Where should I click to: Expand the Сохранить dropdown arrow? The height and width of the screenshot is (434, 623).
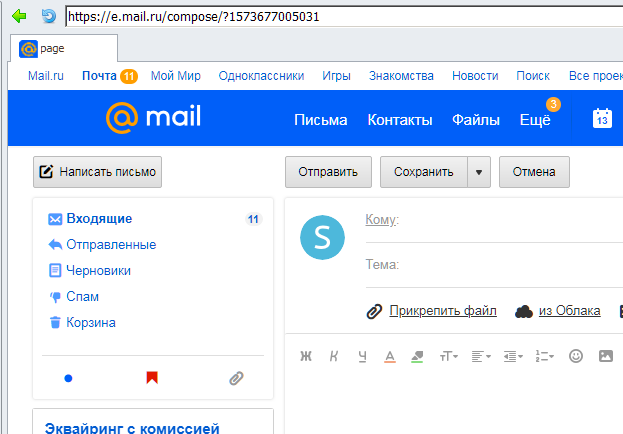pyautogui.click(x=479, y=172)
